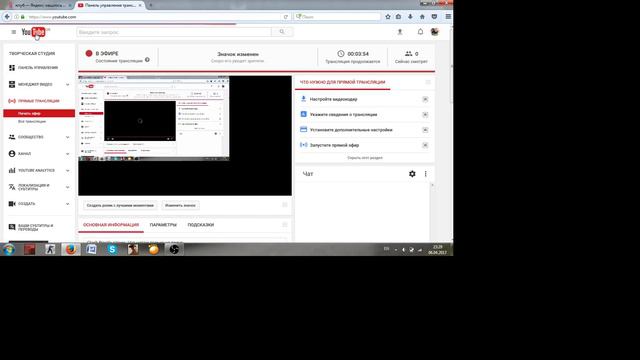Click the Прямые трансляции broadcast icon

(x=12, y=101)
